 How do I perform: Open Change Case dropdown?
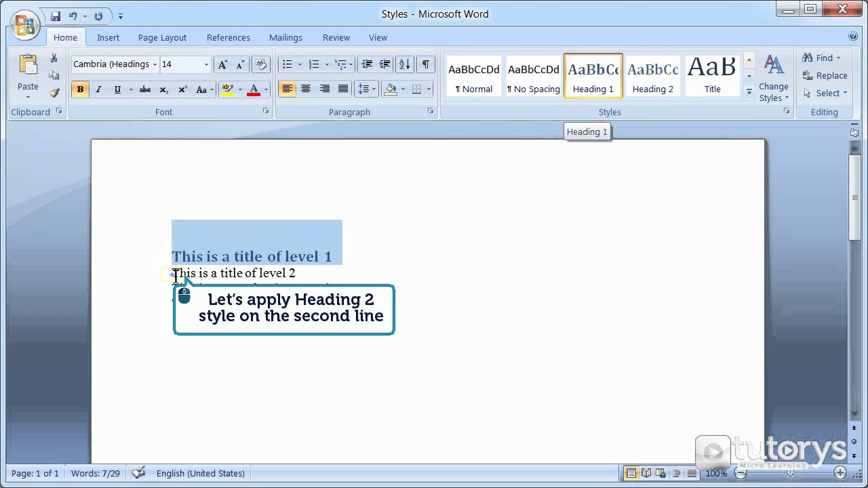click(x=204, y=89)
